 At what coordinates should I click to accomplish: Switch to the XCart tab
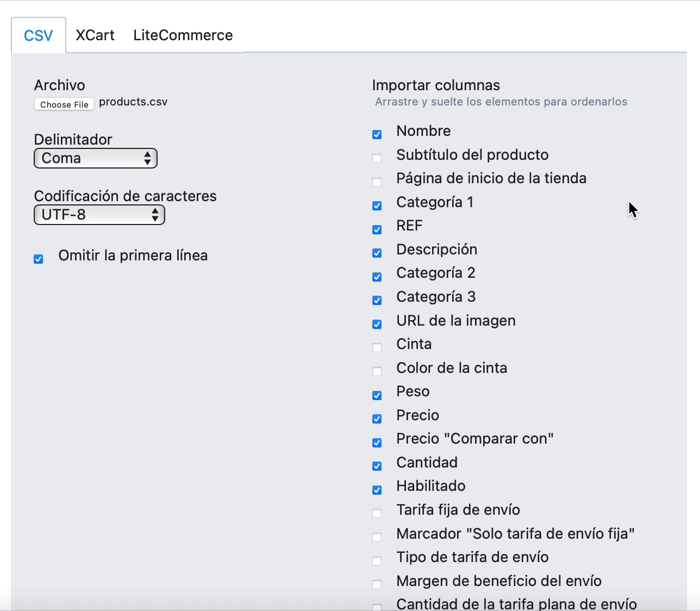coord(95,35)
